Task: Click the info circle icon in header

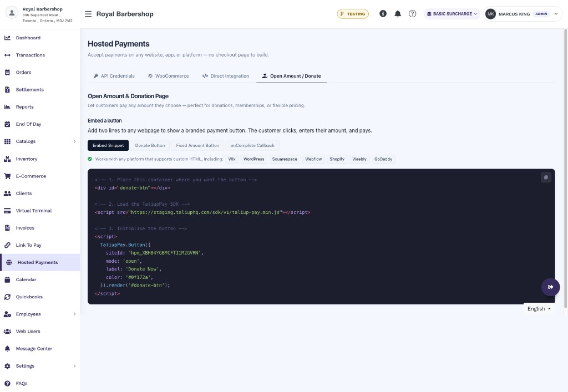Action: click(383, 14)
